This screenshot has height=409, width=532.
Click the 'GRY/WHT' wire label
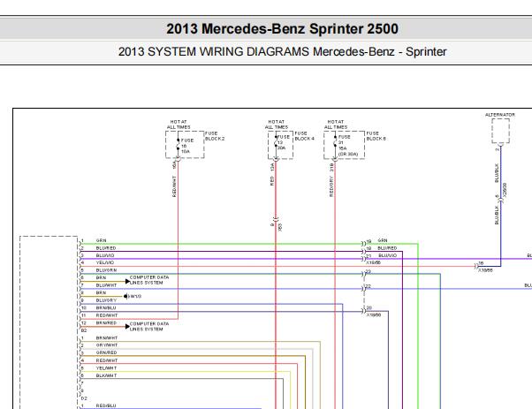click(107, 345)
